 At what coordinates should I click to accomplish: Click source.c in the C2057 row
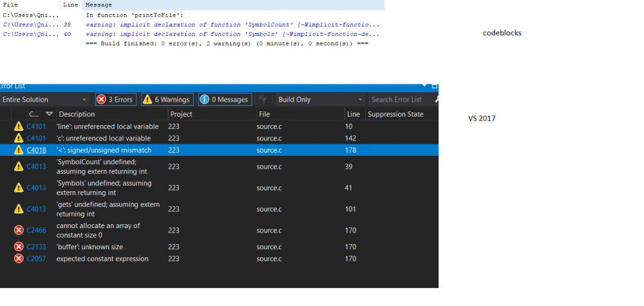(x=269, y=259)
